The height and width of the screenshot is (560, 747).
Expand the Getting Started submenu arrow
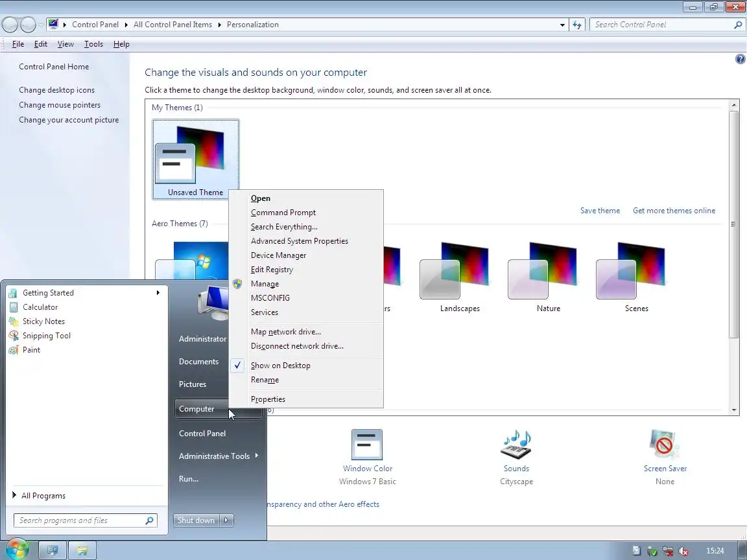coord(158,293)
